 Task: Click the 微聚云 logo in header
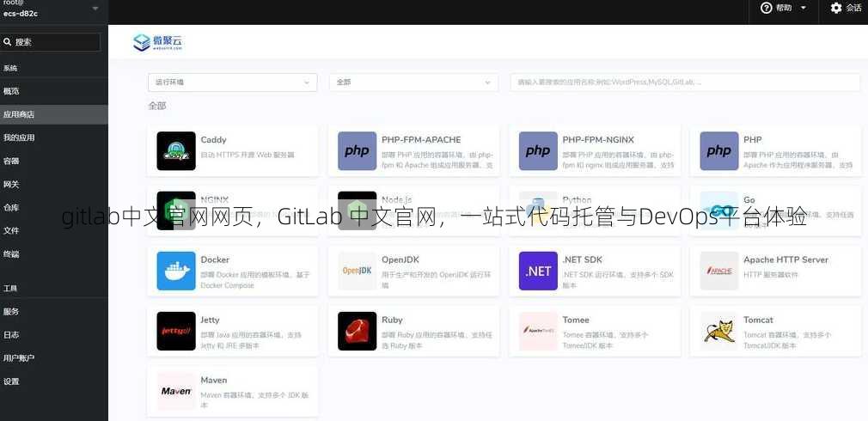pos(158,42)
